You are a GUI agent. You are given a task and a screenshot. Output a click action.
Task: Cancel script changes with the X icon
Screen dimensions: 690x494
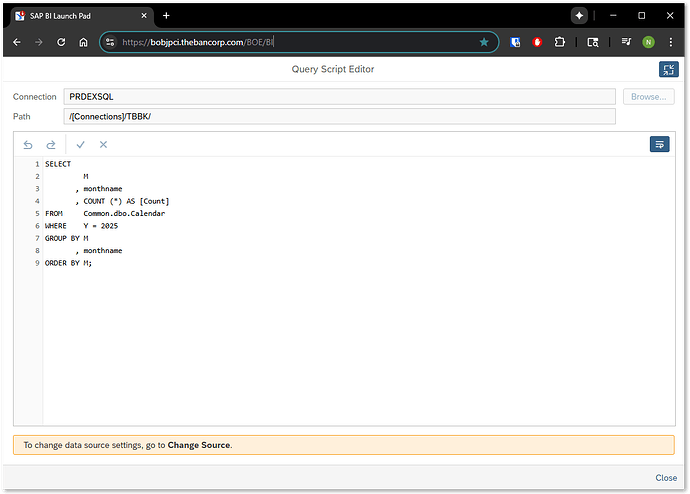click(103, 145)
